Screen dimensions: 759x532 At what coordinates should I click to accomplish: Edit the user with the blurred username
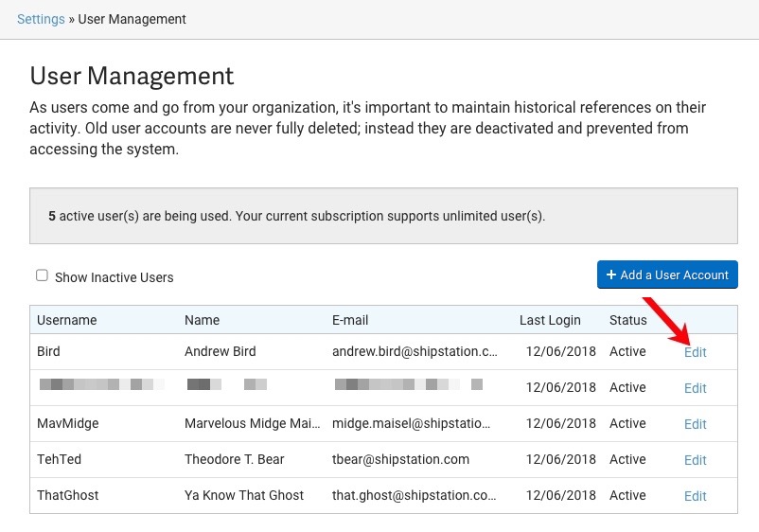pyautogui.click(x=696, y=388)
